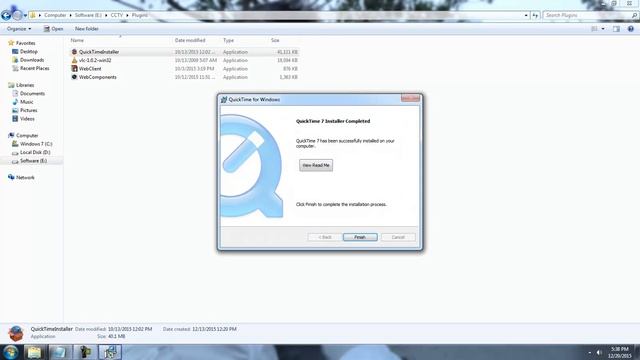The height and width of the screenshot is (360, 640).
Task: Click the View Read Me button
Action: (316, 165)
